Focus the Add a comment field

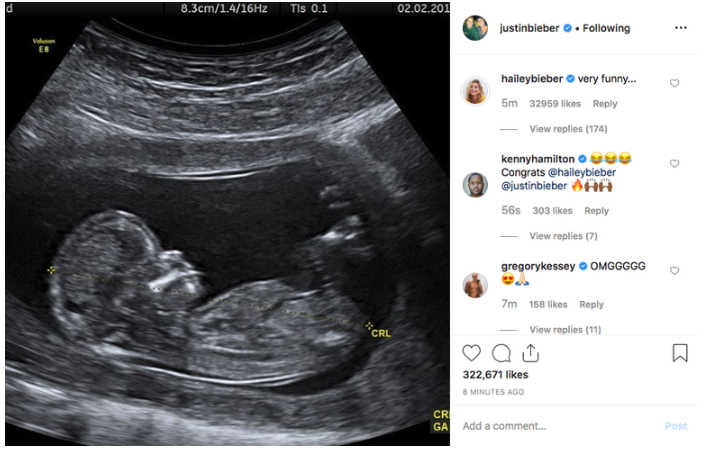pos(559,426)
